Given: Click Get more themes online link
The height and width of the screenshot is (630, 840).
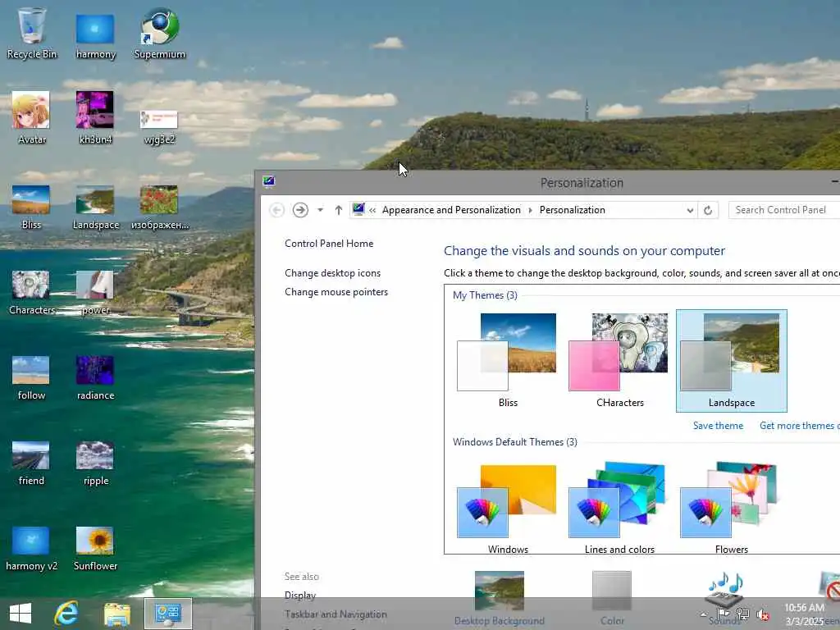Looking at the screenshot, I should pos(799,426).
